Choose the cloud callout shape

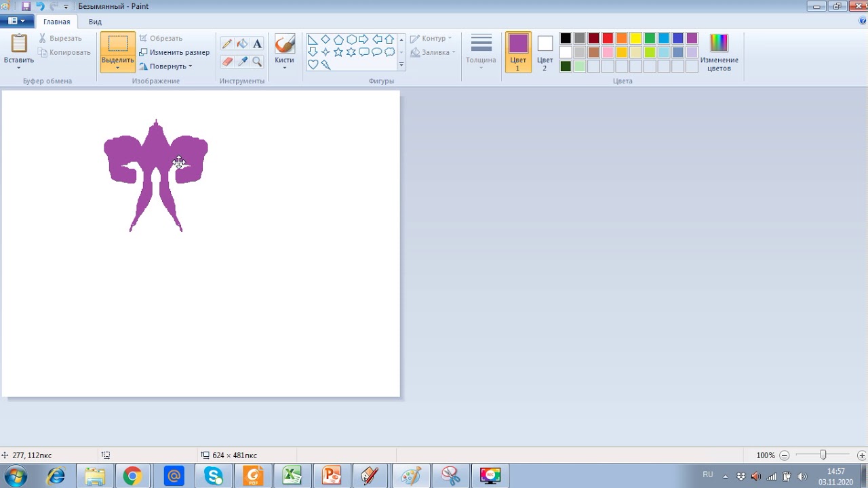(390, 52)
